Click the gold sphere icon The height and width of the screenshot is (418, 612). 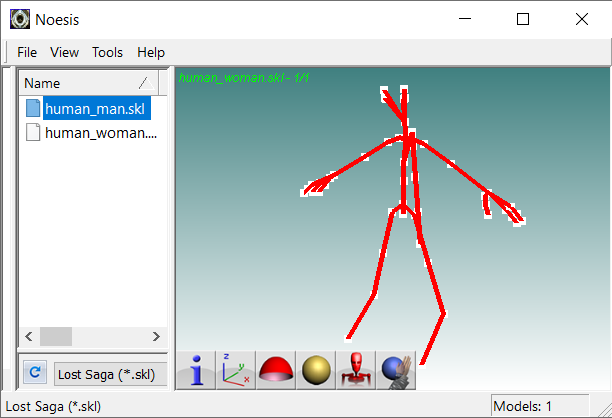[316, 371]
